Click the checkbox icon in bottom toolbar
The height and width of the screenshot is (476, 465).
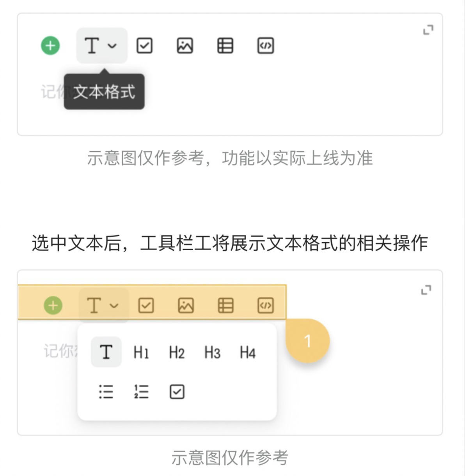tap(146, 305)
